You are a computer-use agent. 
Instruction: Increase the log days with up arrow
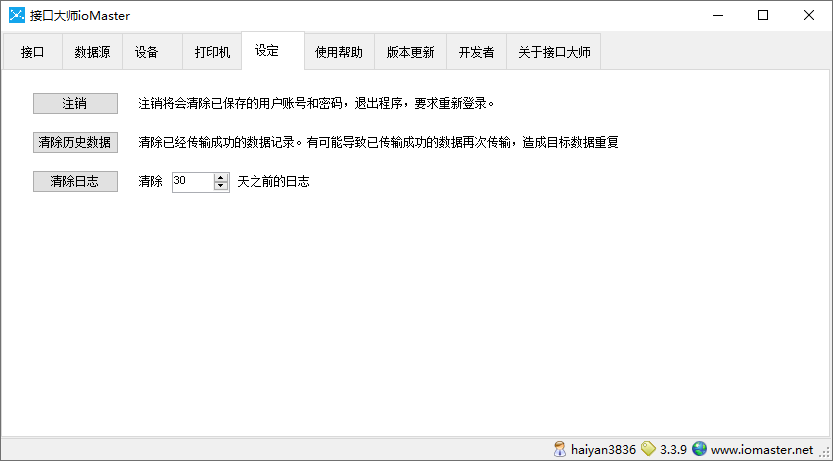tap(221, 177)
